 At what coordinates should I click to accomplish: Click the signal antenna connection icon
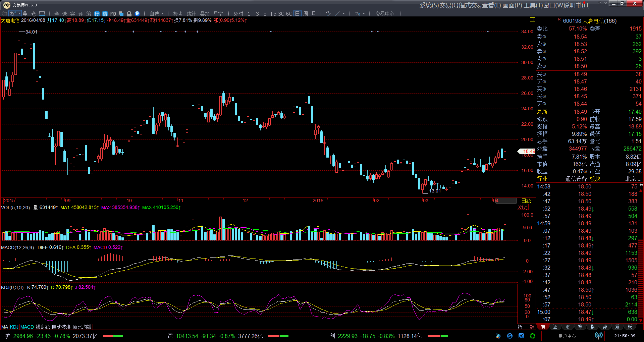tap(598, 336)
